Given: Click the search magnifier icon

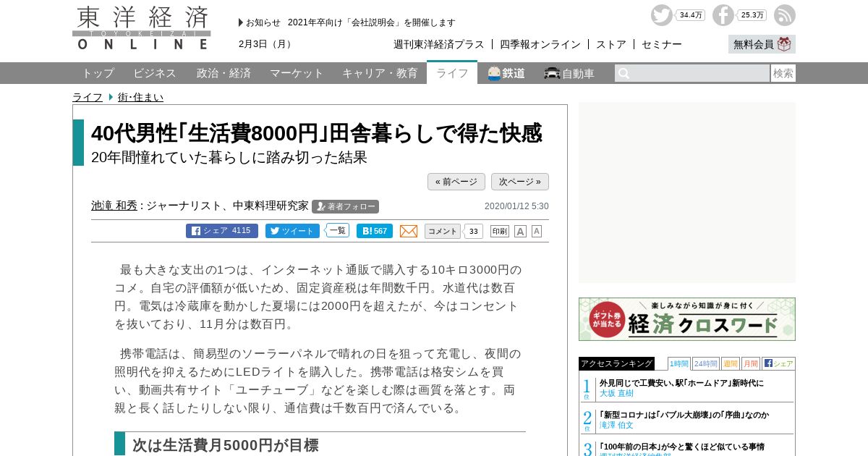Looking at the screenshot, I should 624,73.
